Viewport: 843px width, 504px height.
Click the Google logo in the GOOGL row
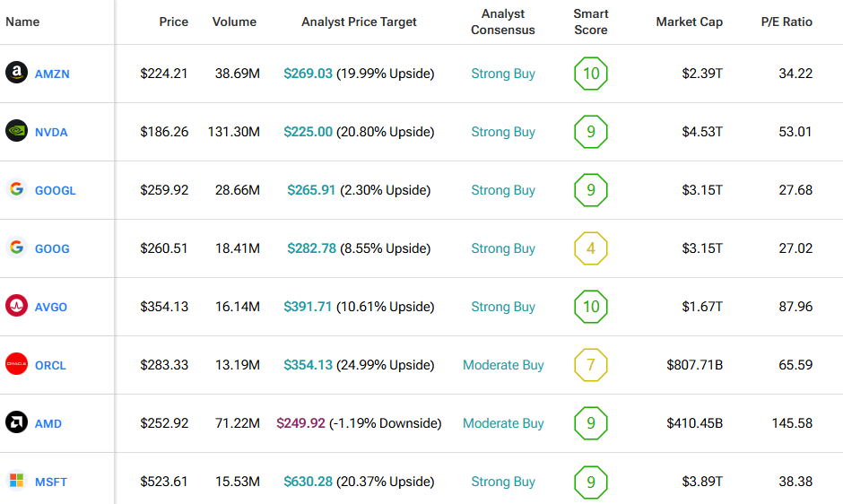click(16, 189)
